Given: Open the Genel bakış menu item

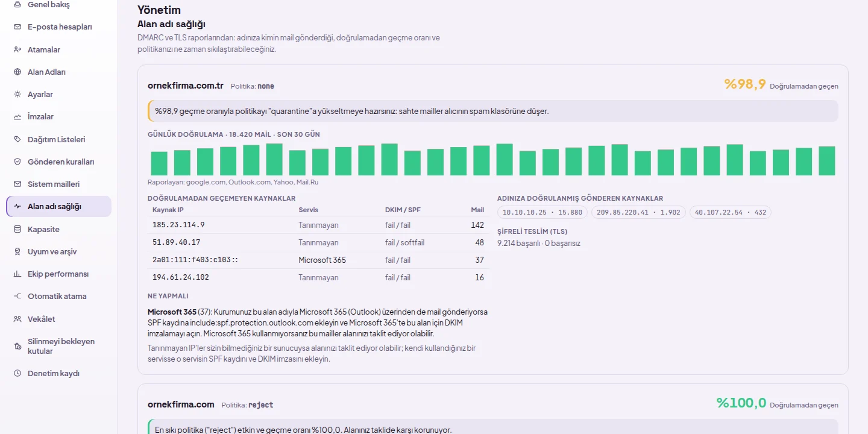Looking at the screenshot, I should pos(58,5).
